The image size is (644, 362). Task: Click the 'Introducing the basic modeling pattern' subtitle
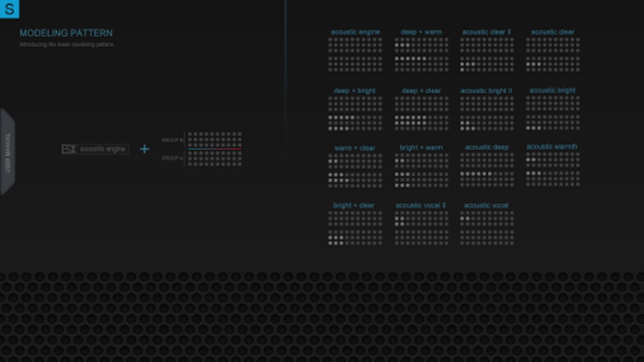point(67,44)
